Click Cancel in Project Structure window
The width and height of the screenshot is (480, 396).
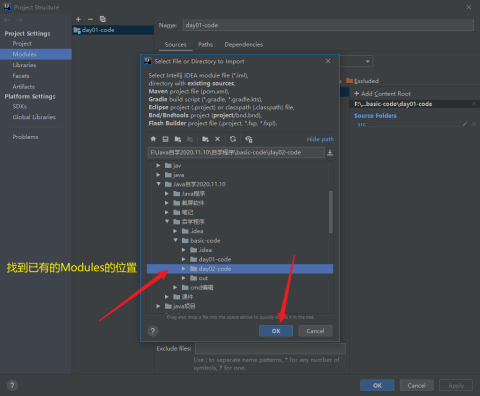417,385
